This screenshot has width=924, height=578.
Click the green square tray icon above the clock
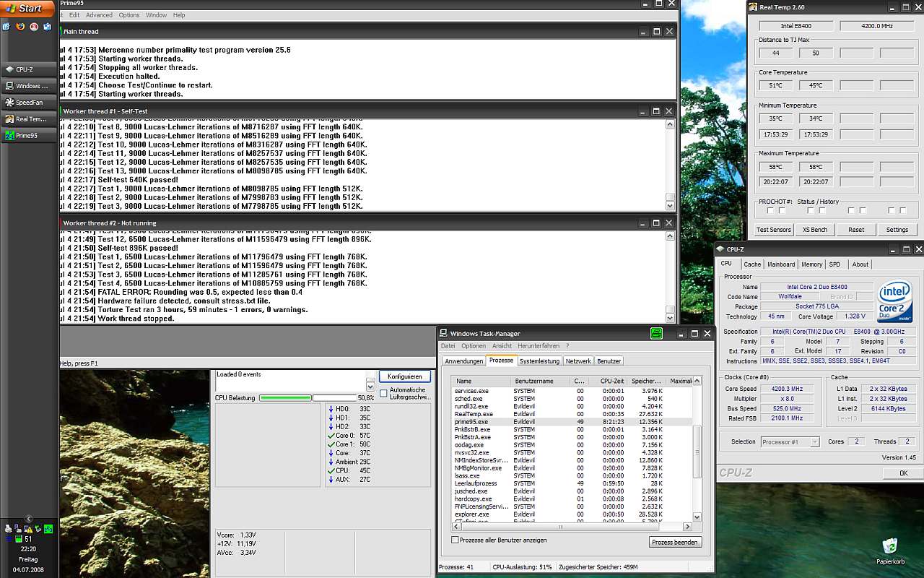point(48,529)
